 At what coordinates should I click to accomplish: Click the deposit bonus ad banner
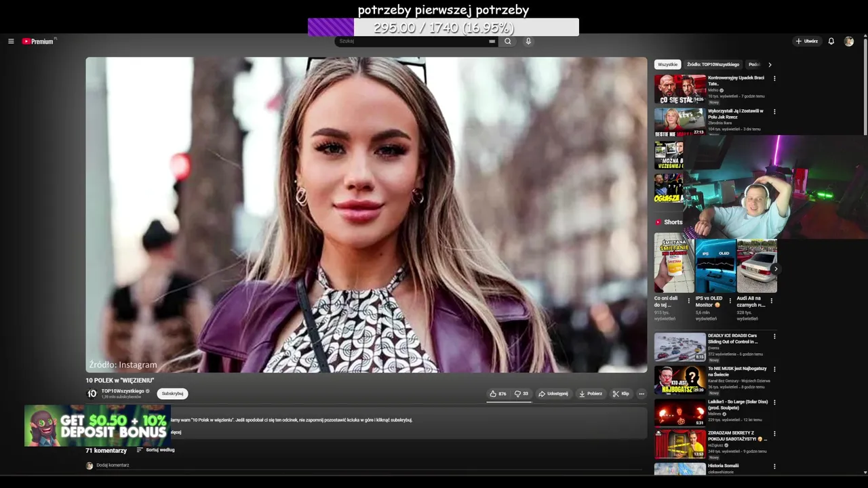(x=98, y=426)
